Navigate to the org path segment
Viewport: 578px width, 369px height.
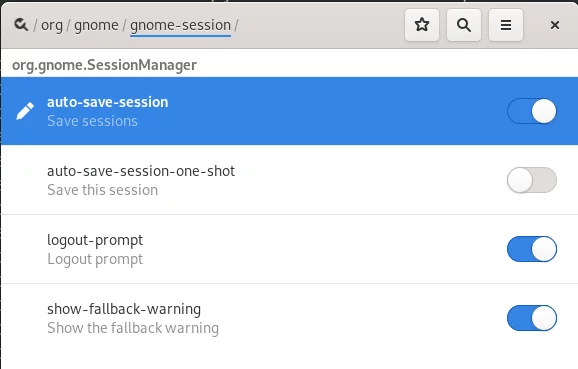[x=52, y=25]
